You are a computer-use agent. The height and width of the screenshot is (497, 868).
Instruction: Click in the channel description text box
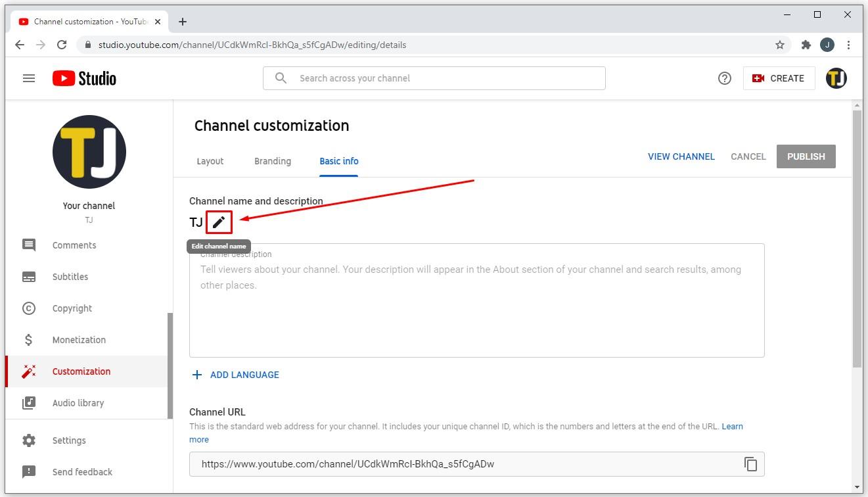click(476, 309)
